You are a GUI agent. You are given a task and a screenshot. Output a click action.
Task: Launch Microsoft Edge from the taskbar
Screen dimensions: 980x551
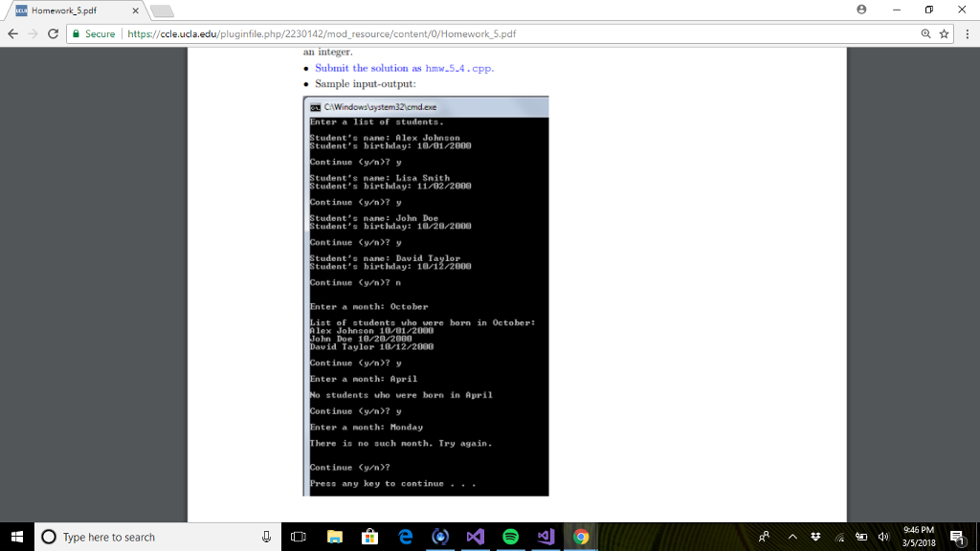click(x=405, y=537)
